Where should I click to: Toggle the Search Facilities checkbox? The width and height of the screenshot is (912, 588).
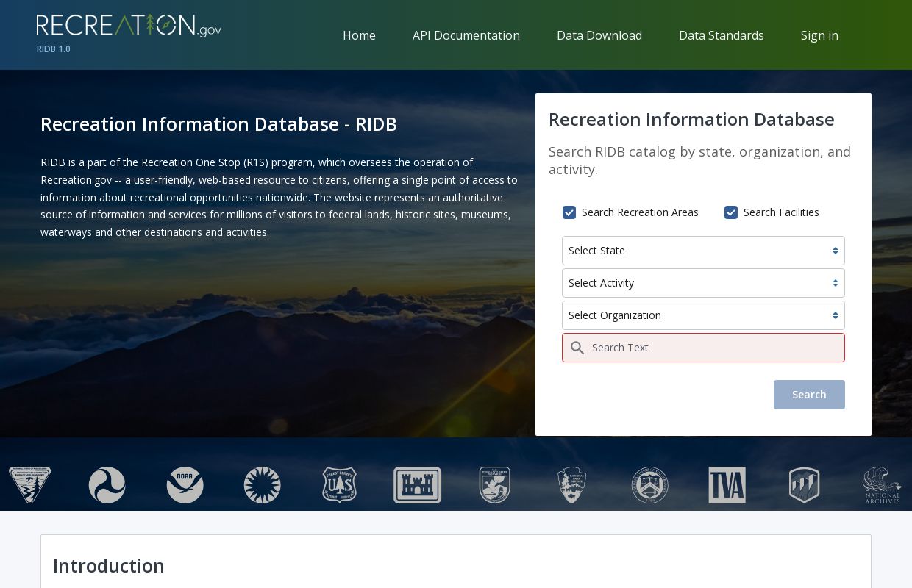pos(731,212)
